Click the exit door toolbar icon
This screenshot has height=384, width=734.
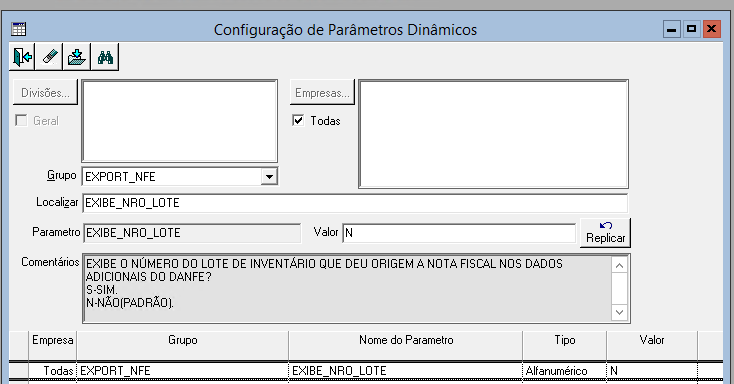point(22,57)
